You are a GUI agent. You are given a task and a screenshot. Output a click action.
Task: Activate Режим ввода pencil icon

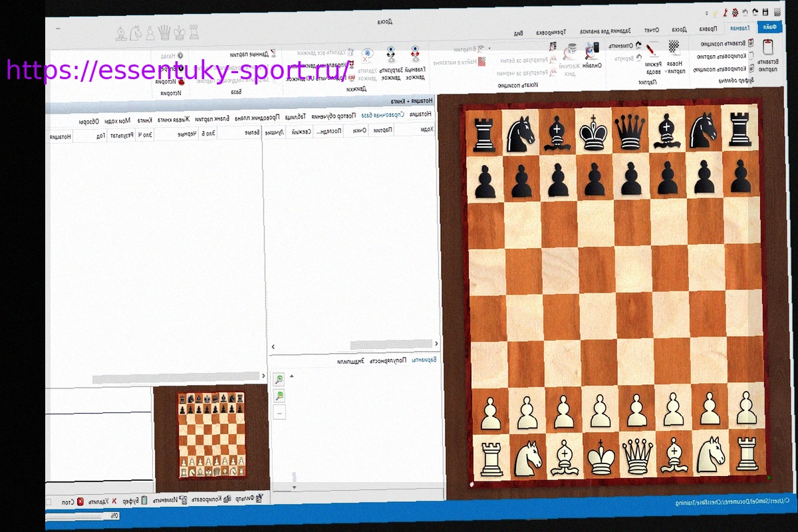pos(652,48)
